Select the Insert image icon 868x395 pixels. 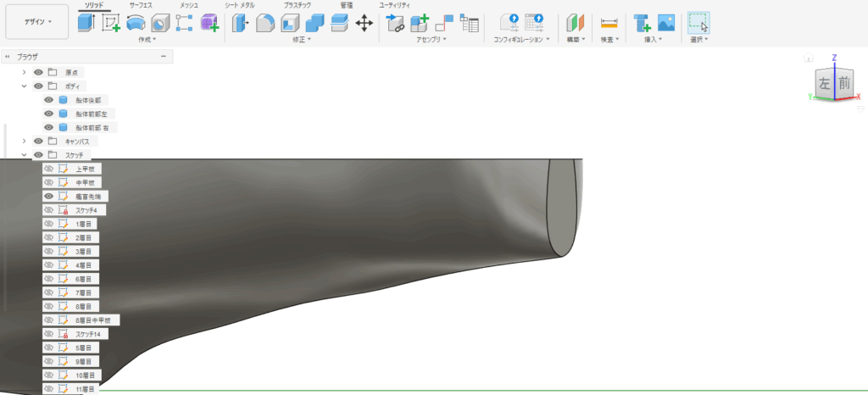pyautogui.click(x=666, y=24)
